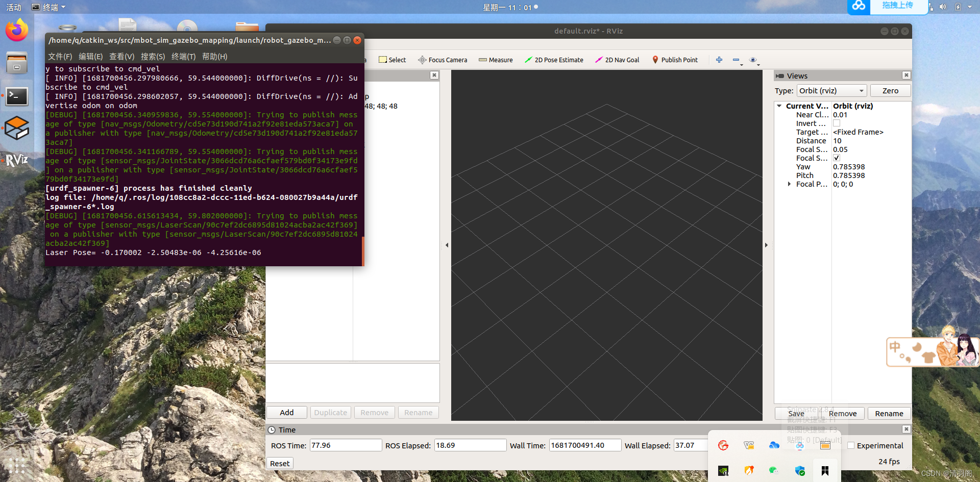Open Firefox from the dock
The height and width of the screenshot is (482, 980).
coord(17,31)
